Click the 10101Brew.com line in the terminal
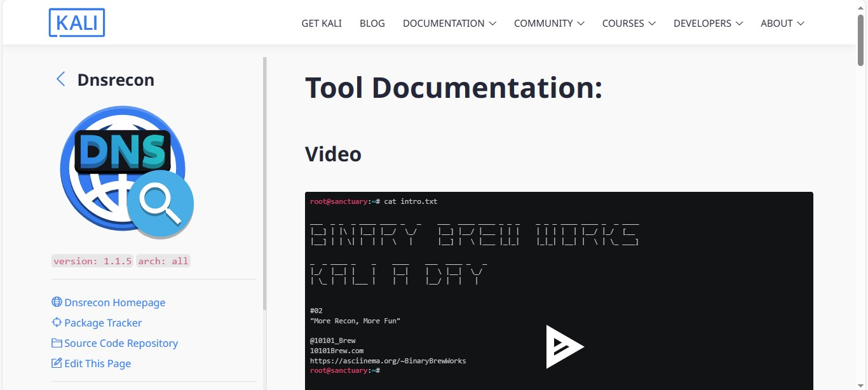868x390 pixels. coord(337,351)
